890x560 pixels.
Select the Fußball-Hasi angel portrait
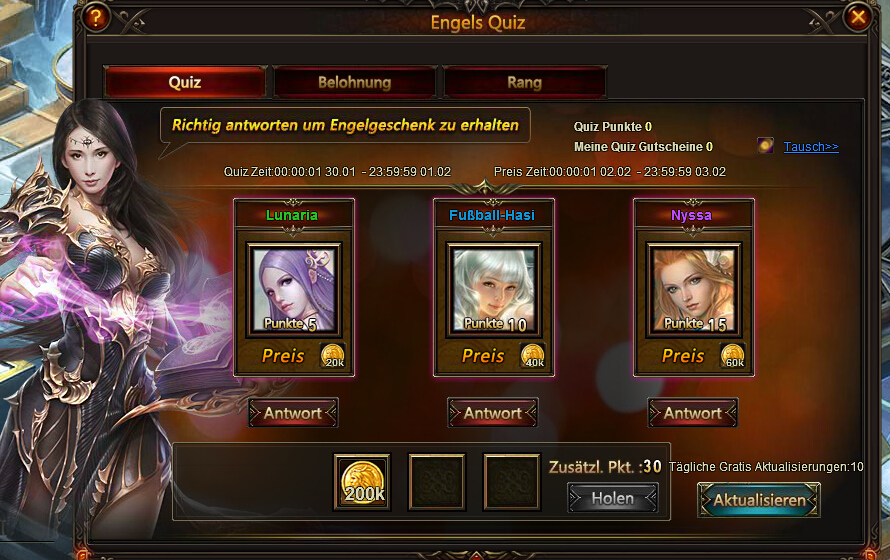point(493,290)
